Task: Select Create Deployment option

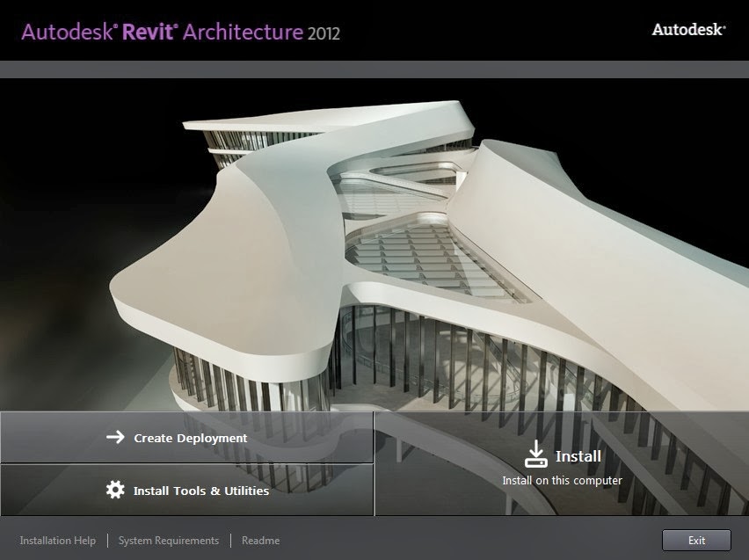Action: click(186, 437)
